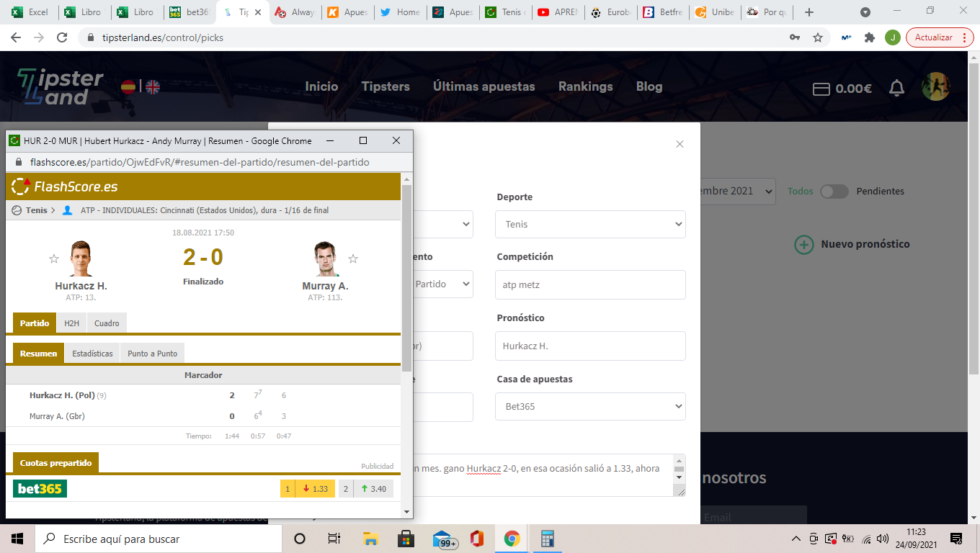Screen dimensions: 980x553
Task: Favorite Murray A. with the star
Action: point(353,258)
